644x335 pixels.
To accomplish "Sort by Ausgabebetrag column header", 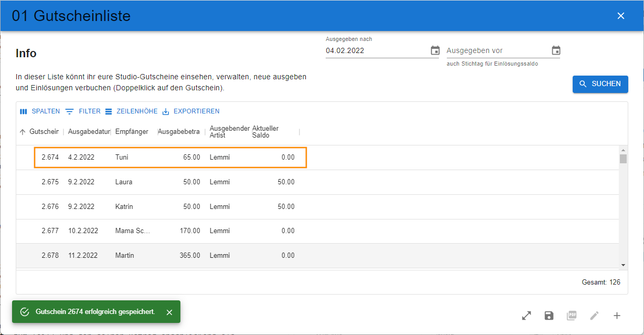I will (x=179, y=132).
